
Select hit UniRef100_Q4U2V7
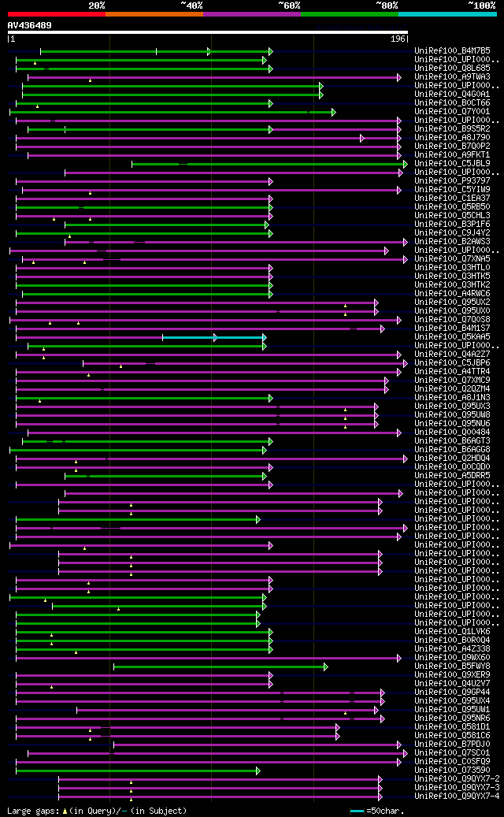tap(452, 683)
